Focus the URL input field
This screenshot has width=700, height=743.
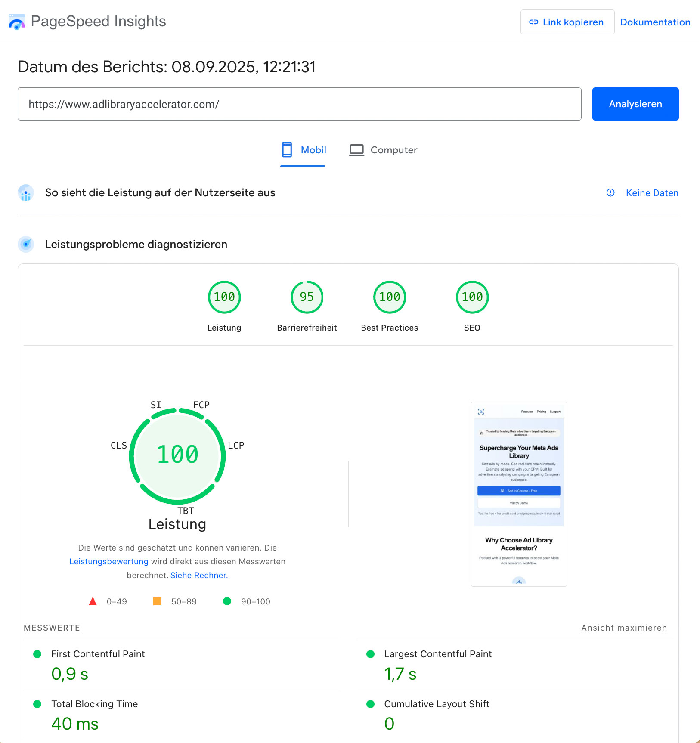[x=299, y=104]
